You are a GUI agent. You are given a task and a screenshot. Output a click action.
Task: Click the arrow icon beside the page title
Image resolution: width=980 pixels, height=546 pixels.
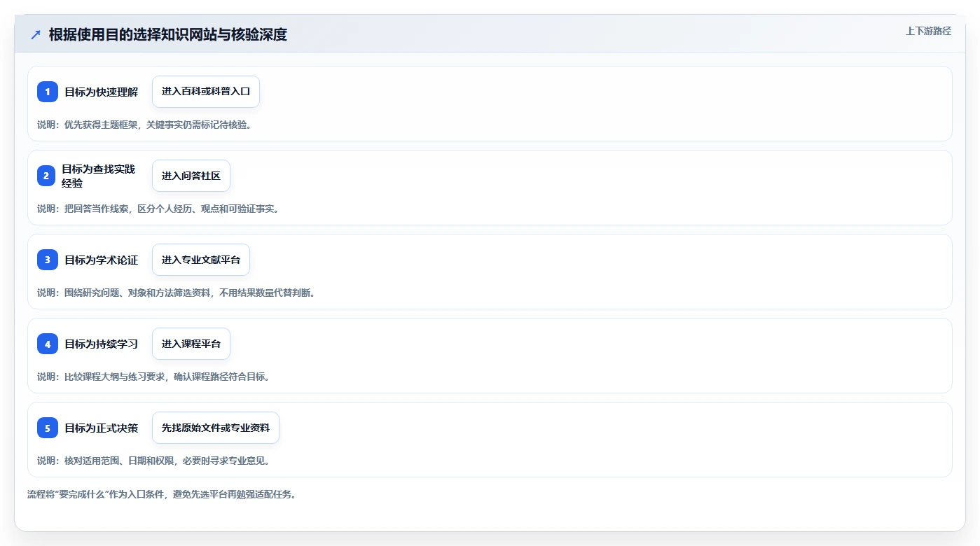coord(36,34)
